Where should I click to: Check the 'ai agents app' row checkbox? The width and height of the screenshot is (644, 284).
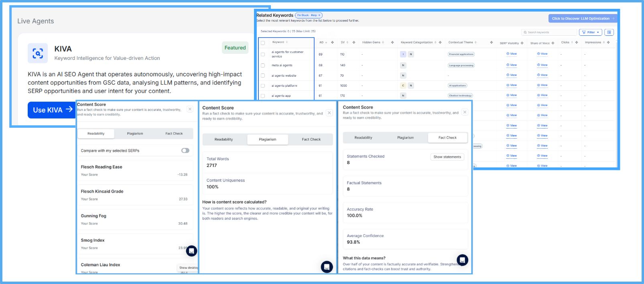click(x=263, y=96)
